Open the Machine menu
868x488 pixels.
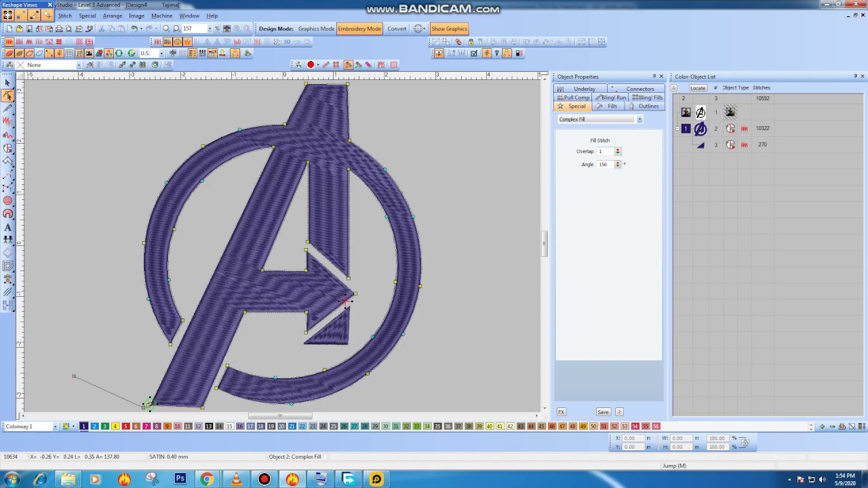point(161,16)
